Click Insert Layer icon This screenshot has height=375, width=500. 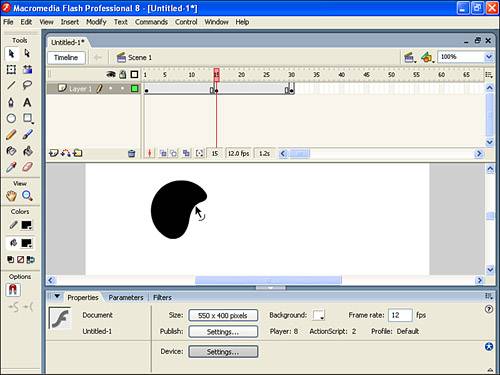(53, 153)
